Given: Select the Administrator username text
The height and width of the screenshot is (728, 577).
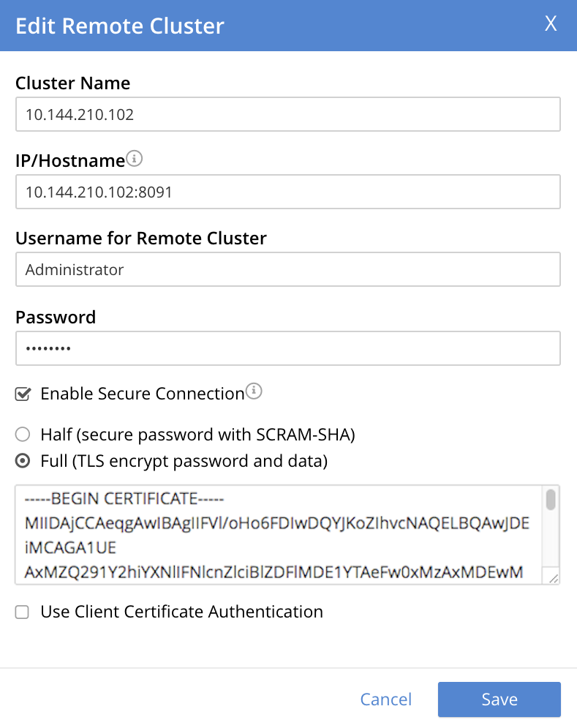Looking at the screenshot, I should pyautogui.click(x=75, y=269).
